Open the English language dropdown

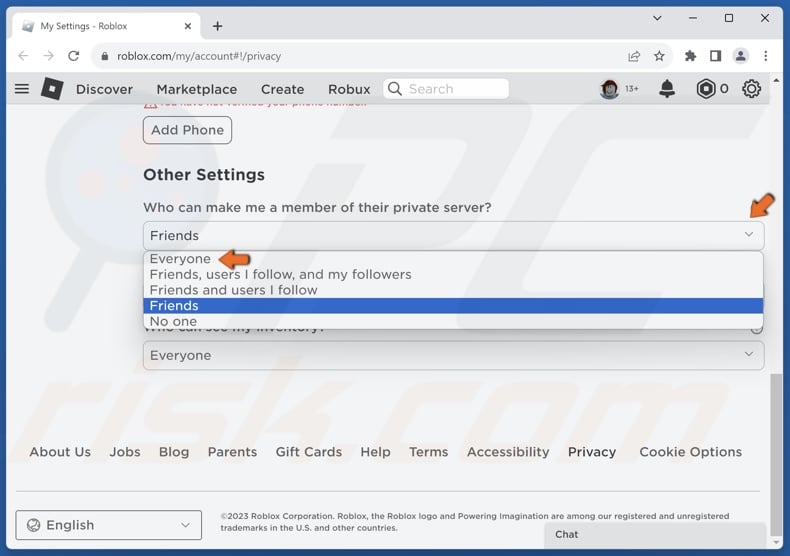108,525
